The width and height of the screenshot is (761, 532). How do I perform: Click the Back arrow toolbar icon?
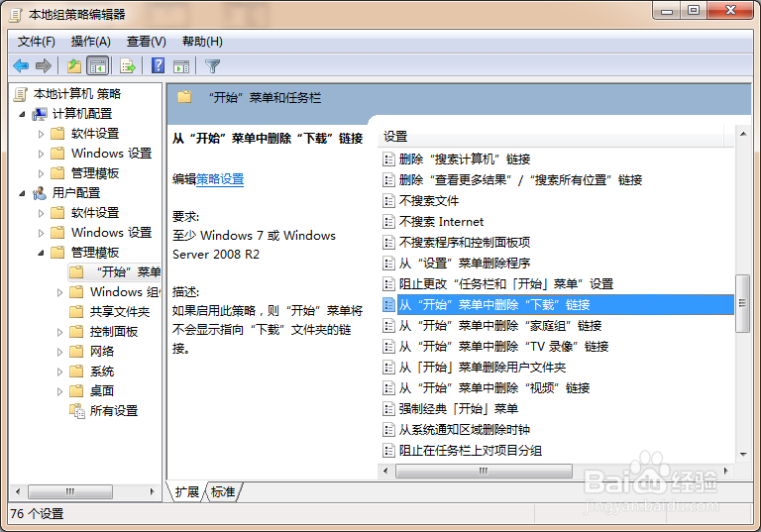click(21, 65)
